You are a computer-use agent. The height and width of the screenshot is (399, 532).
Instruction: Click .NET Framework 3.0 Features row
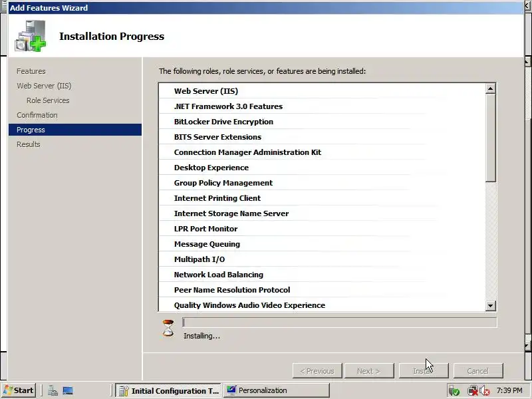click(x=323, y=106)
